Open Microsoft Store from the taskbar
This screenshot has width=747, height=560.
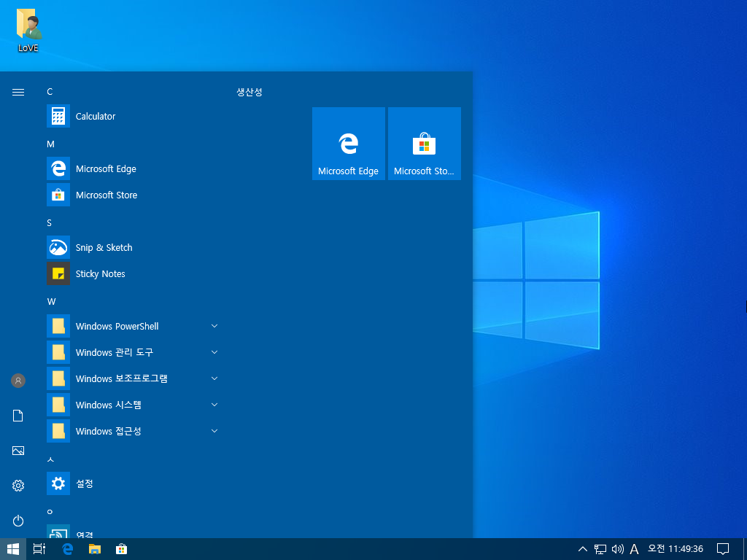pos(122,549)
